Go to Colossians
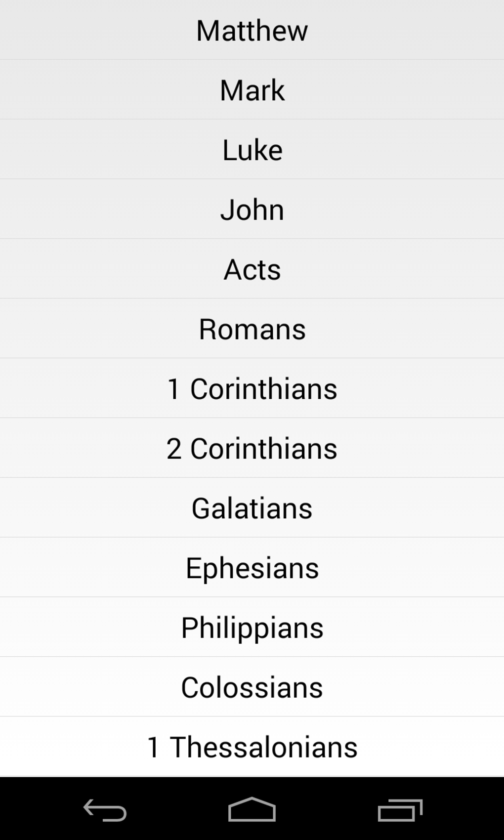The height and width of the screenshot is (840, 504). coord(252,688)
